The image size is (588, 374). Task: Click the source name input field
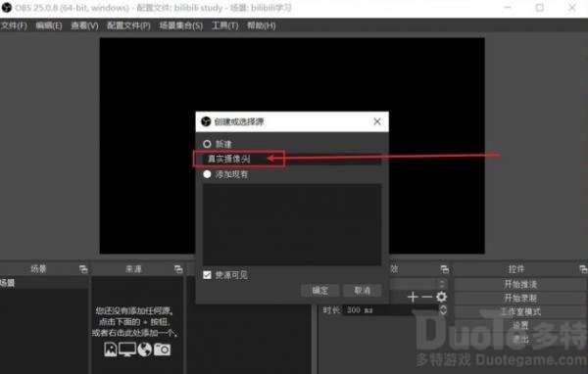point(292,159)
